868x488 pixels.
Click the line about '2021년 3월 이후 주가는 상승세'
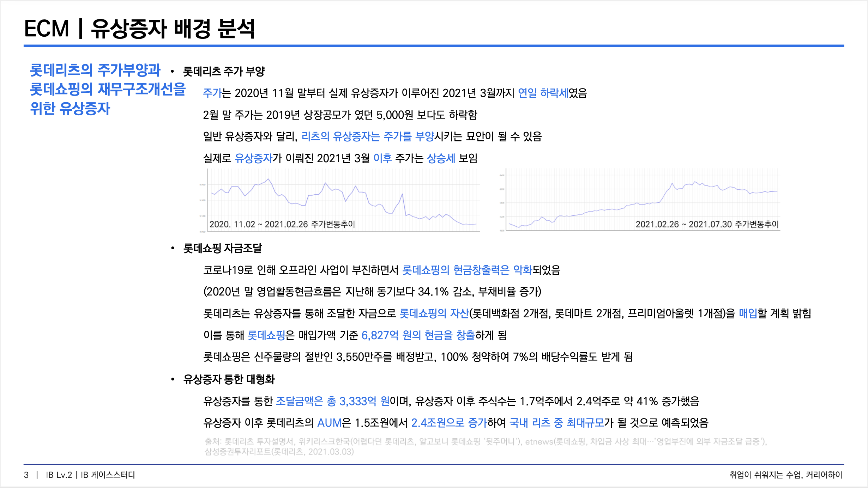click(x=340, y=158)
